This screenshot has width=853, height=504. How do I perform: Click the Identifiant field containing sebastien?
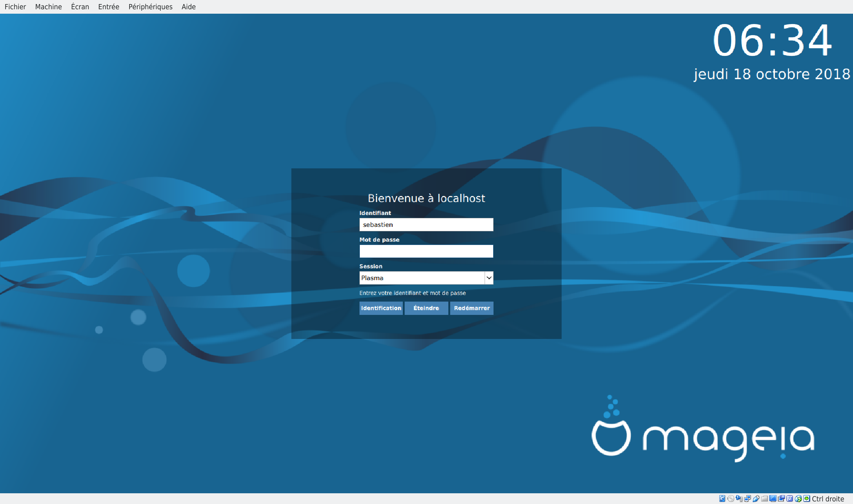click(x=426, y=225)
